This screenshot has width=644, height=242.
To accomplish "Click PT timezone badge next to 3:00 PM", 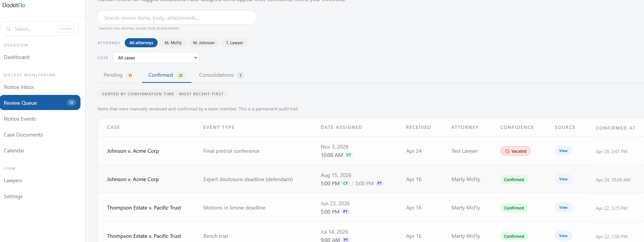I will pos(380,183).
